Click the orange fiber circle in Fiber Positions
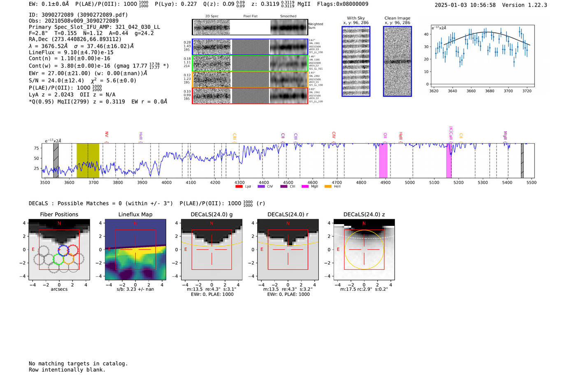 coord(69,259)
